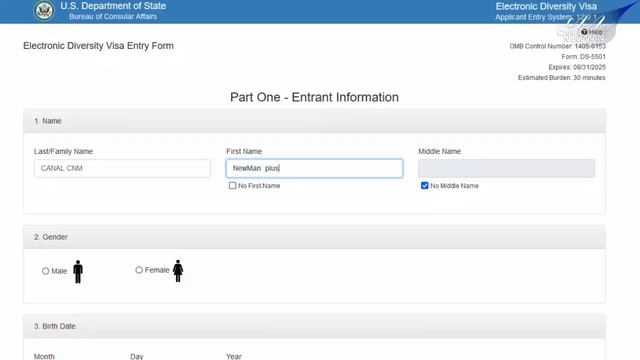The image size is (640, 360).
Task: Click the Year label under Birth Date
Action: (x=234, y=356)
